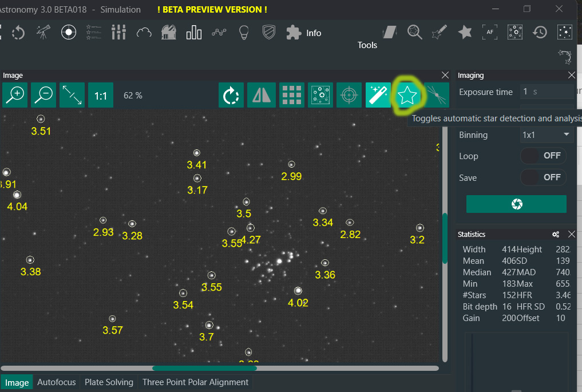
Task: Open the Binning 1x1 dropdown
Action: click(547, 135)
